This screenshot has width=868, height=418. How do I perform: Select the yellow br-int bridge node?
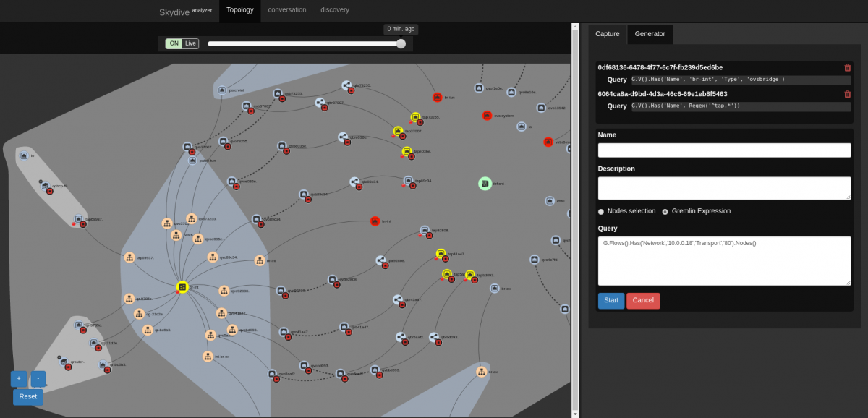pos(183,287)
